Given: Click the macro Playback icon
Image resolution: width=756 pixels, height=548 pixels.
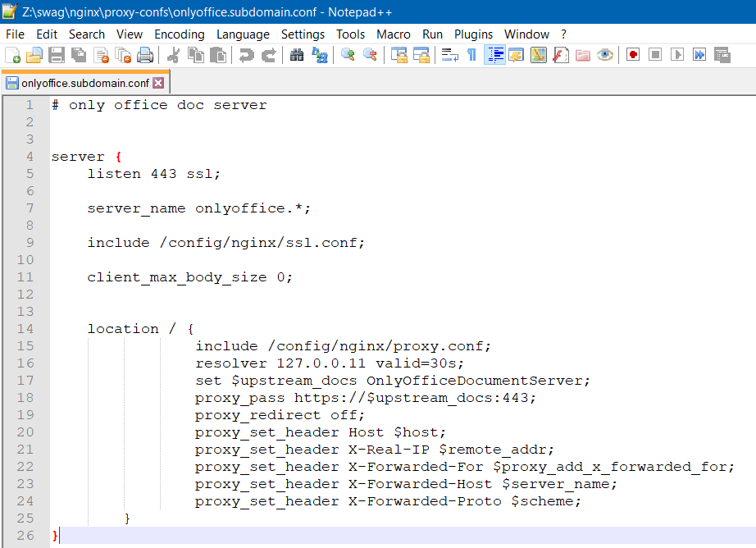Looking at the screenshot, I should (x=677, y=55).
